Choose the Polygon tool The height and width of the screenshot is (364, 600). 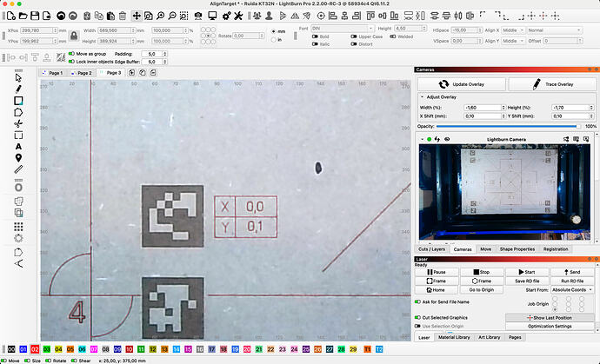click(x=18, y=112)
